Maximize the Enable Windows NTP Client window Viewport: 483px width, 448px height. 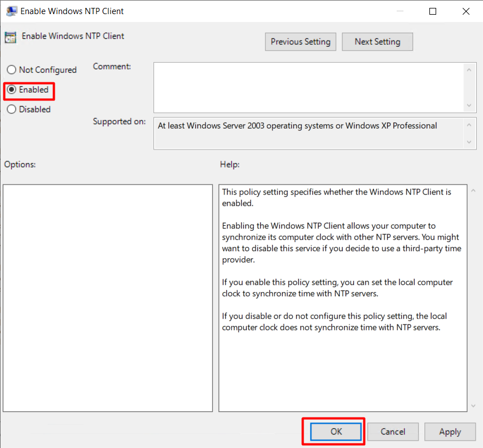(433, 11)
